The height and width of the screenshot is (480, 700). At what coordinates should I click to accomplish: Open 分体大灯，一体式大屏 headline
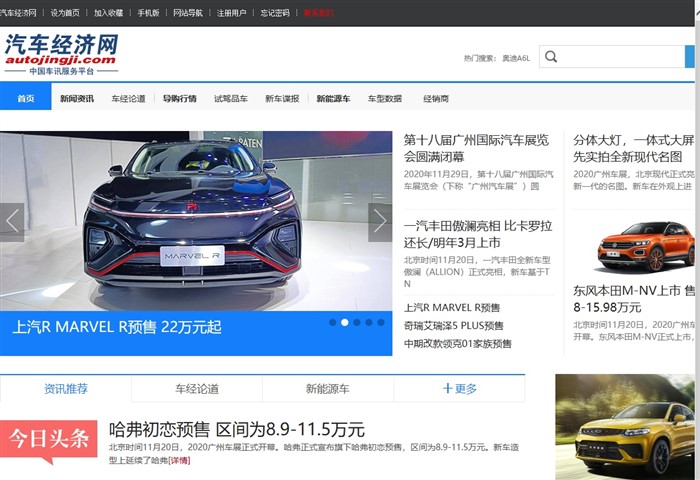pos(634,148)
